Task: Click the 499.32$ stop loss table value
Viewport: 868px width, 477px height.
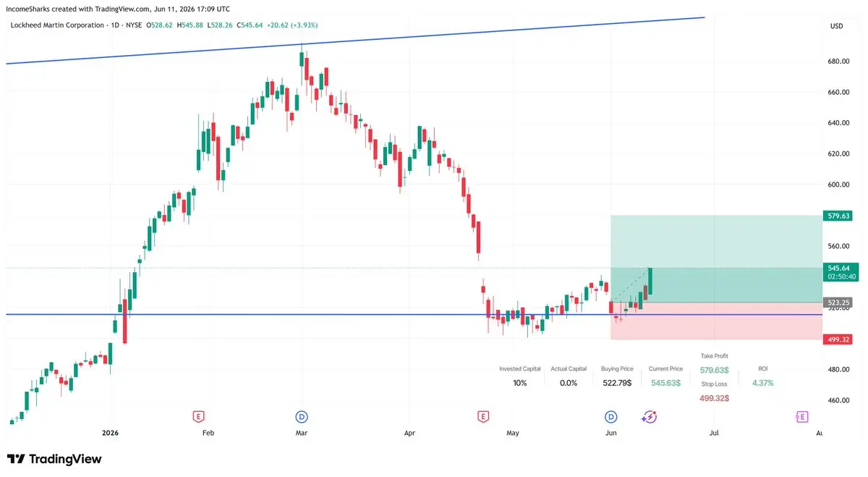Action: (714, 398)
